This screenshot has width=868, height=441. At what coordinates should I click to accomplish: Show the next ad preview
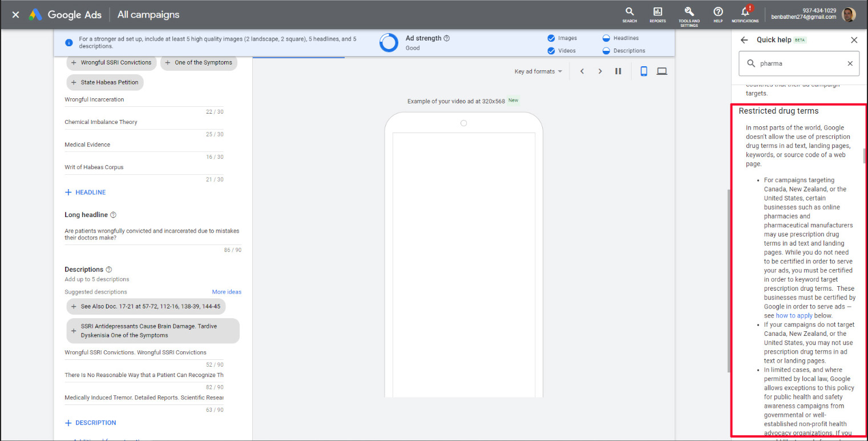(x=600, y=71)
